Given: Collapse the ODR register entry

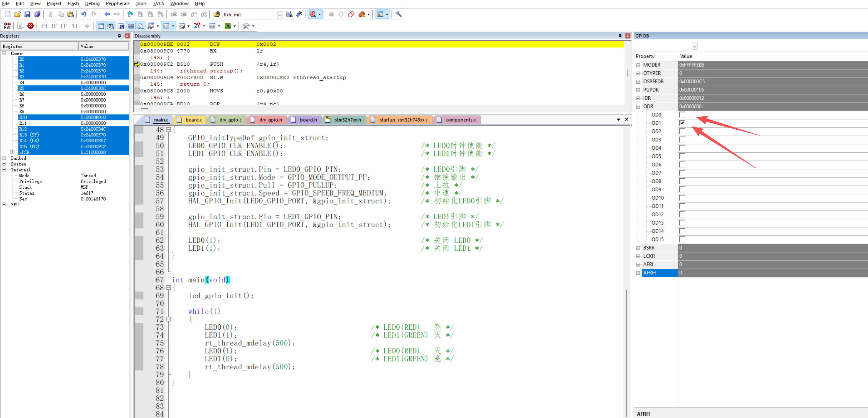Looking at the screenshot, I should pyautogui.click(x=638, y=106).
